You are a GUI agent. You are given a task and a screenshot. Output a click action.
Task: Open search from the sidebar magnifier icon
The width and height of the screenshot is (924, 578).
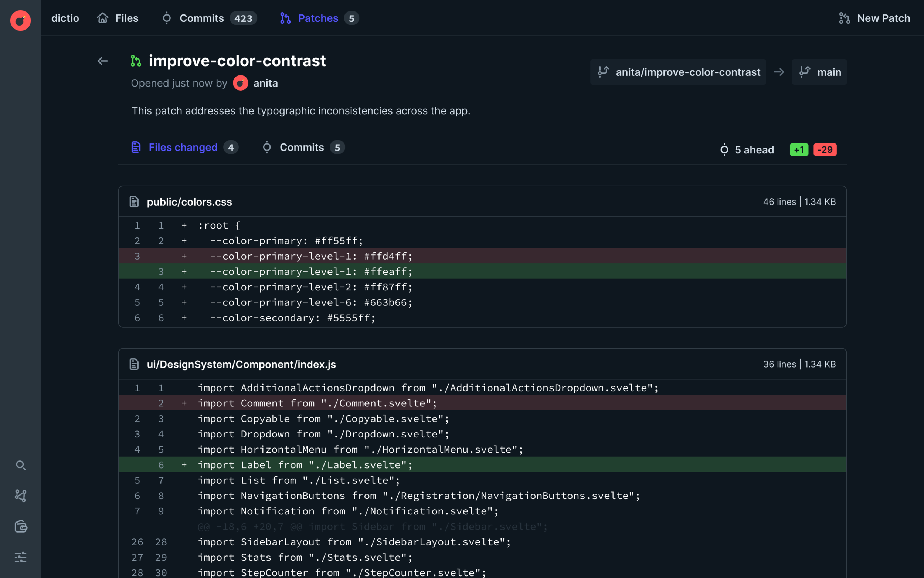tap(21, 465)
